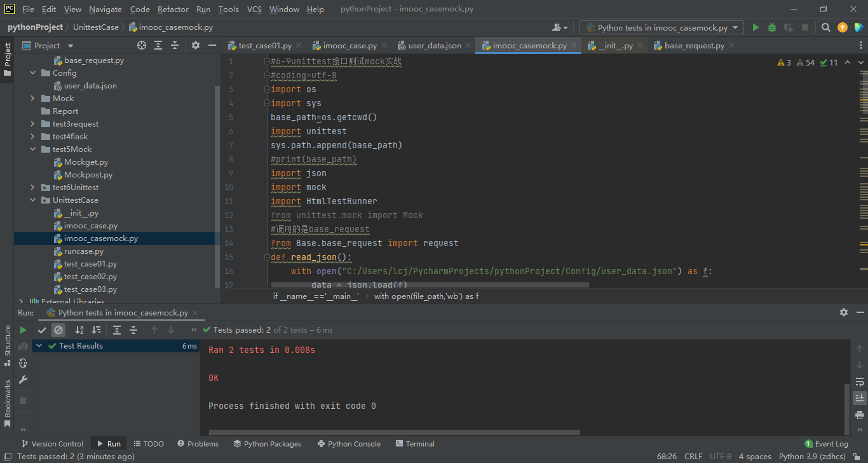Open the code-with-me user icon

560,27
